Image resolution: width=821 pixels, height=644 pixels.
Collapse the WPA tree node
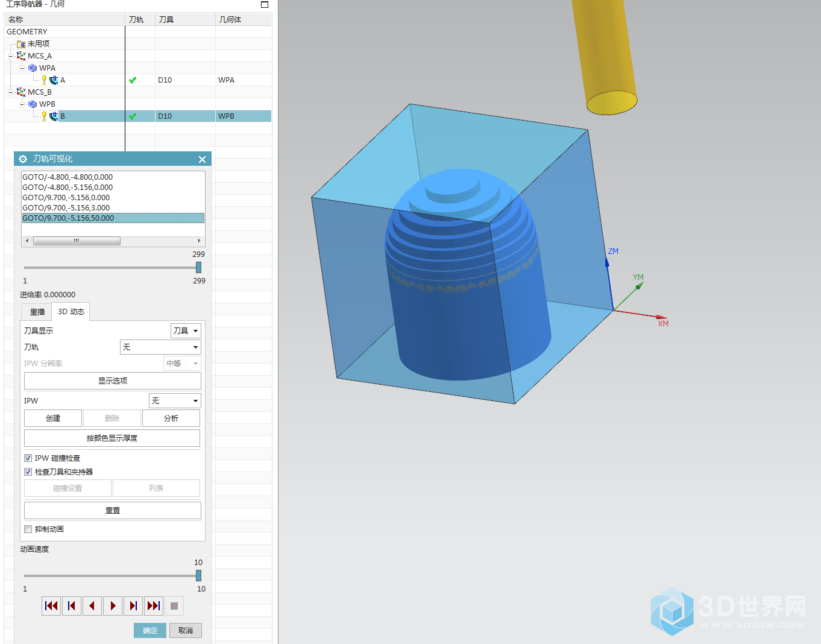pos(22,68)
